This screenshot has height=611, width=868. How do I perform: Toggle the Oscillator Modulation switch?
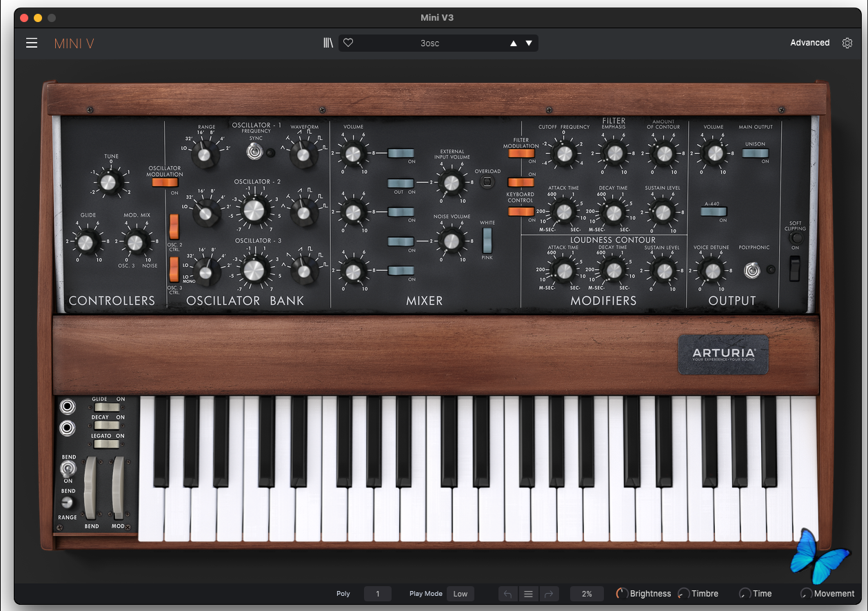(x=165, y=182)
